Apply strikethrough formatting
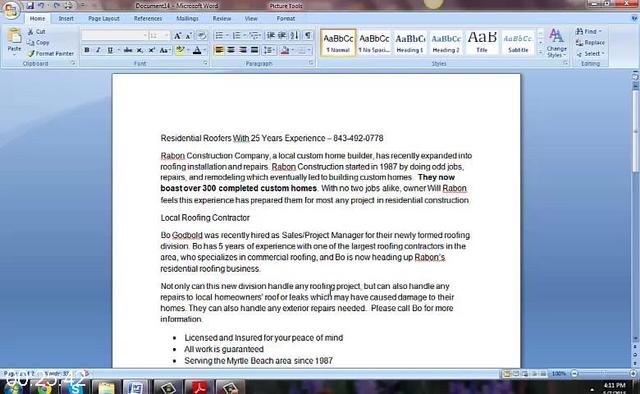The height and width of the screenshot is (394, 640). point(127,50)
